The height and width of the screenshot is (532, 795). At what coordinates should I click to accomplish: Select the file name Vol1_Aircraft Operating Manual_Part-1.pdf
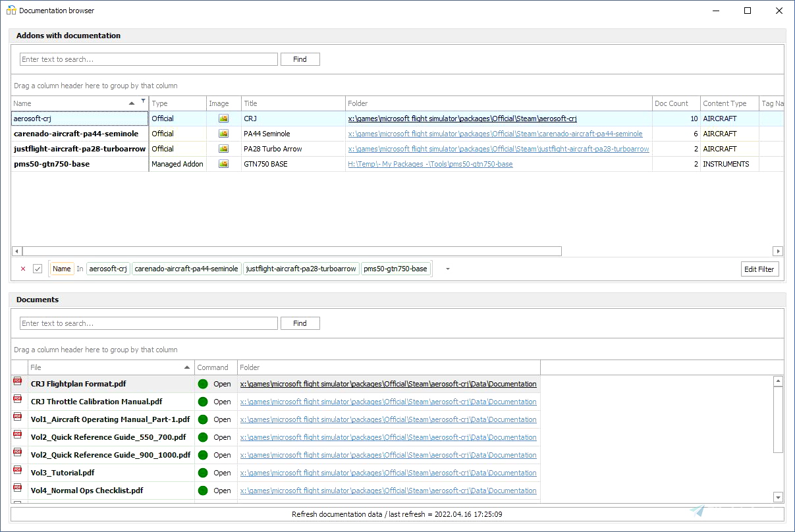[111, 419]
